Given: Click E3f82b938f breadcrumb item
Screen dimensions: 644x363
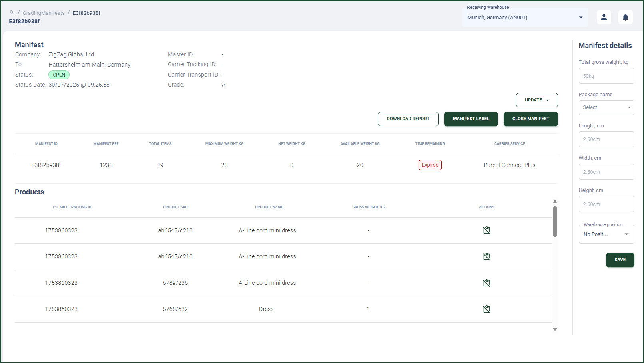Looking at the screenshot, I should pyautogui.click(x=86, y=13).
